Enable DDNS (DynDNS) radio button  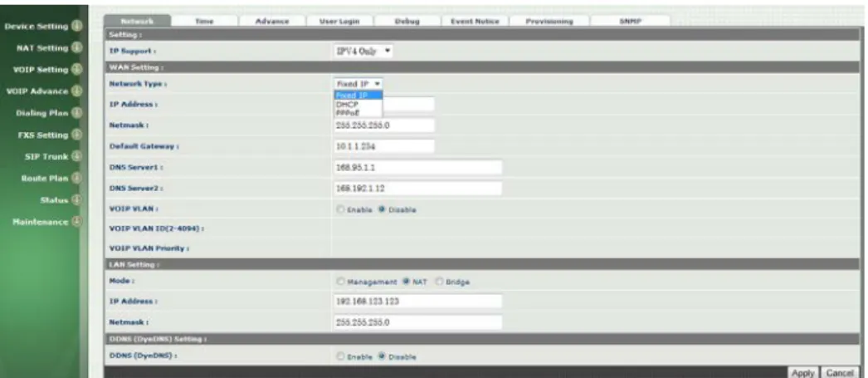341,356
